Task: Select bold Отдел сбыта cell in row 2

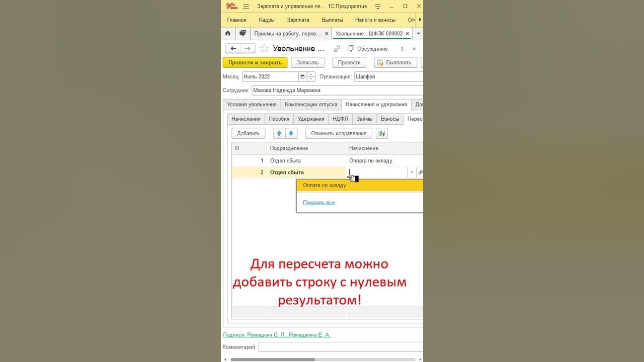Action: pos(306,172)
